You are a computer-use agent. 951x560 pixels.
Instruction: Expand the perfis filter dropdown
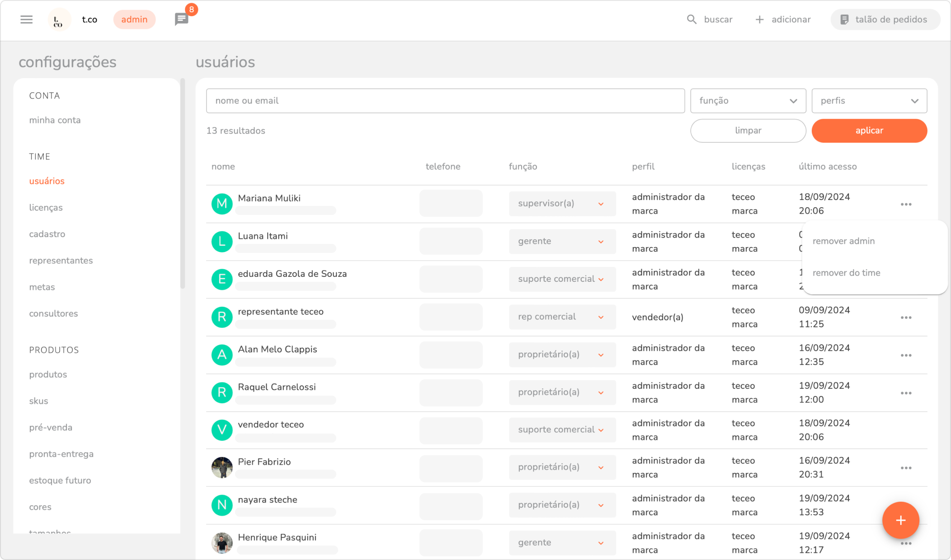tap(869, 101)
